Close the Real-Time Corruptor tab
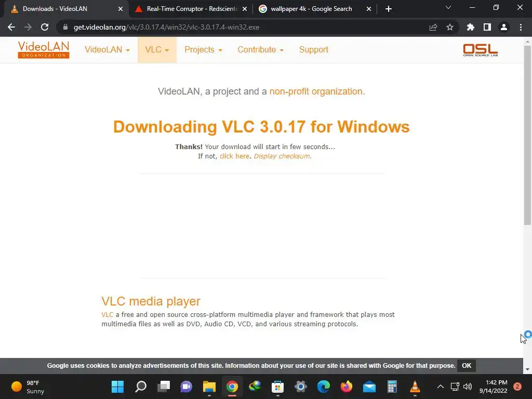Image resolution: width=532 pixels, height=399 pixels. (x=245, y=9)
